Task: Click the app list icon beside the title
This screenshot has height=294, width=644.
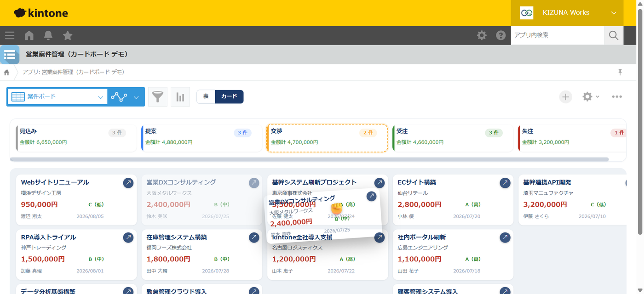Action: click(x=10, y=55)
